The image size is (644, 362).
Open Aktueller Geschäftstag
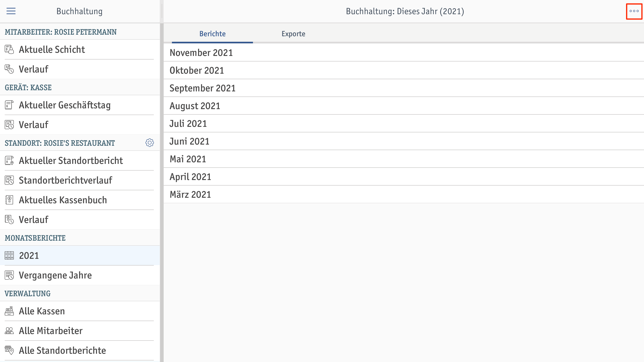click(80, 105)
